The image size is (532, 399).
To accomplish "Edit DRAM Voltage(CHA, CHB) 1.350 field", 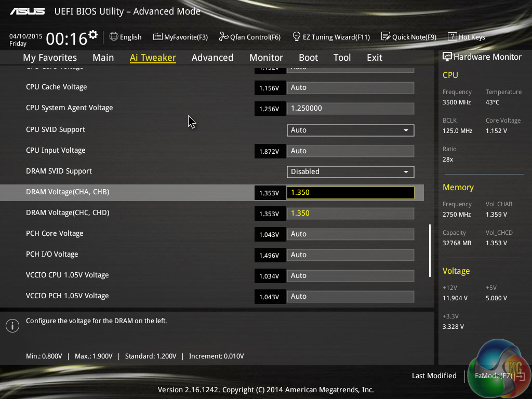I will coord(351,193).
